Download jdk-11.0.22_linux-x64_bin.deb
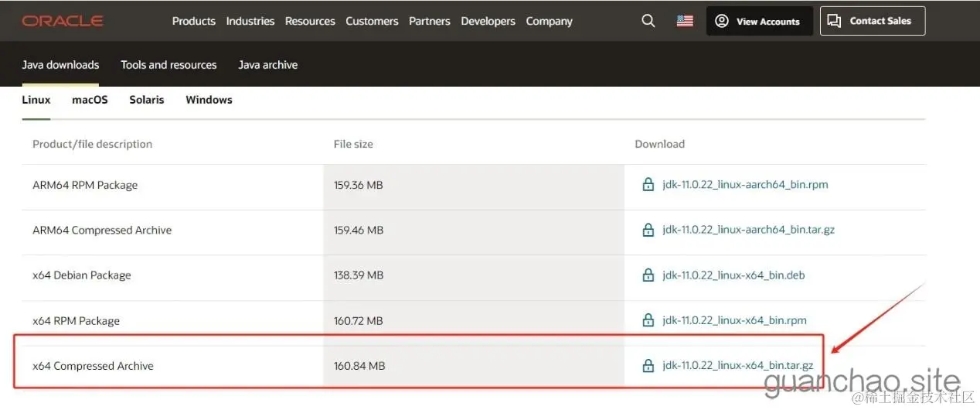Screen dimensions: 980x410 [733, 275]
